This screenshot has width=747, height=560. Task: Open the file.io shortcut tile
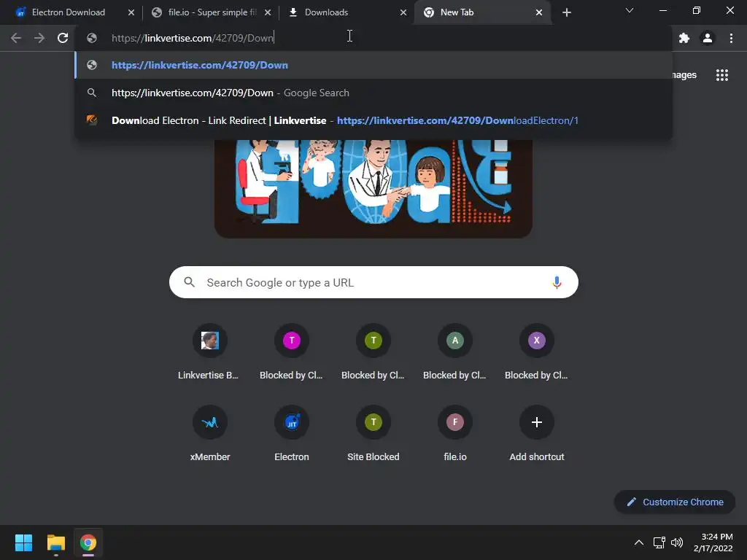coord(455,434)
